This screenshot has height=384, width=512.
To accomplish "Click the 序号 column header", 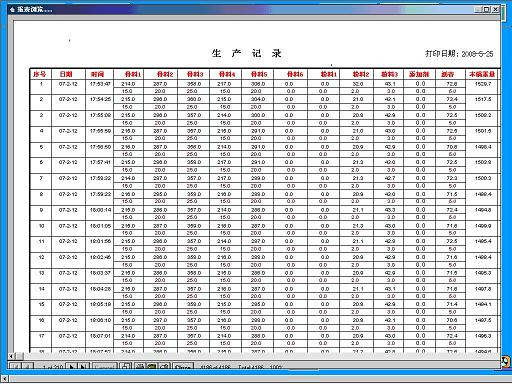I will point(40,74).
